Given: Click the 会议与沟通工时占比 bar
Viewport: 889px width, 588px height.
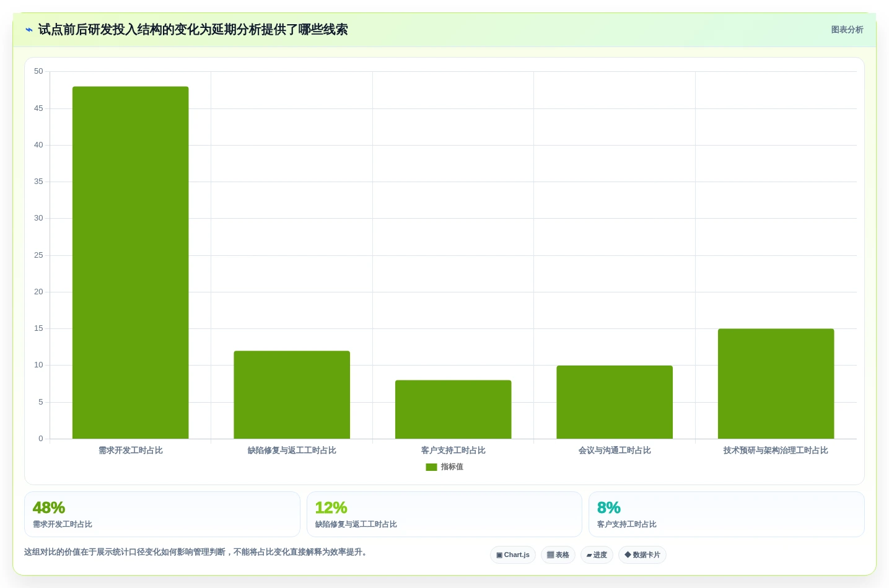Looking at the screenshot, I should pos(615,402).
